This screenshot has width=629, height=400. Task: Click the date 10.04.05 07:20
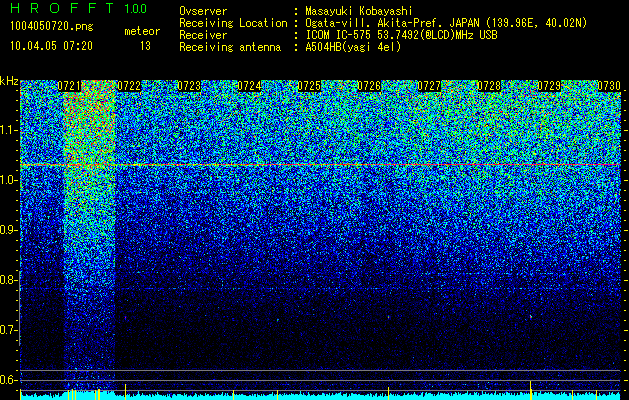pyautogui.click(x=51, y=46)
